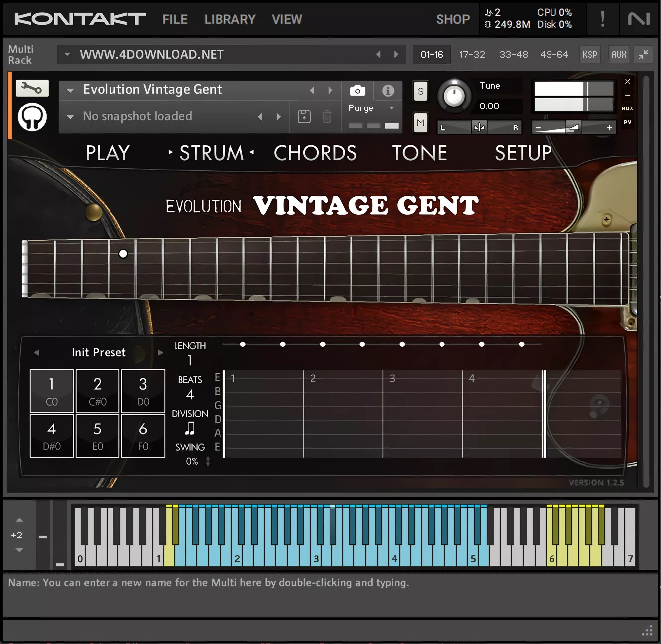Shift keyboard octave down arrow
Screen dimensions: 661x644
(x=19, y=550)
